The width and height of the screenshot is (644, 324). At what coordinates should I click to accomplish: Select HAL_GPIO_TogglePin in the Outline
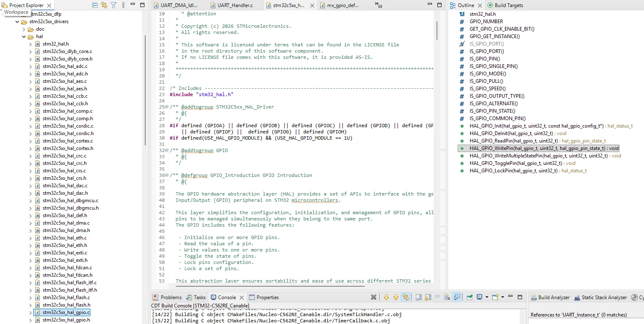(522, 163)
